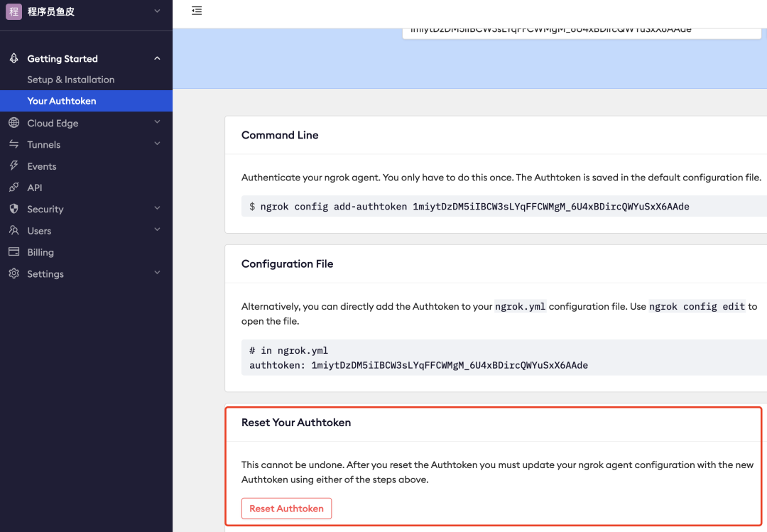Image resolution: width=767 pixels, height=532 pixels.
Task: Click the "This cannot be undone" warning text
Action: click(497, 472)
